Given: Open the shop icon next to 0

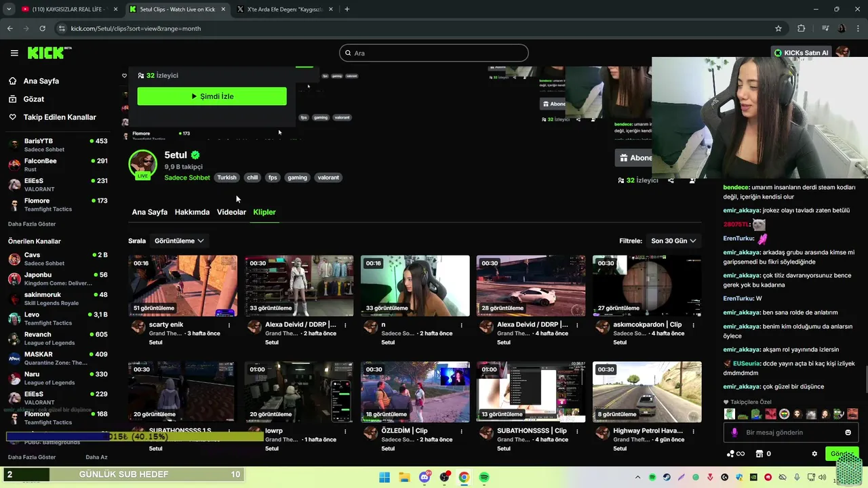Looking at the screenshot, I should (759, 453).
